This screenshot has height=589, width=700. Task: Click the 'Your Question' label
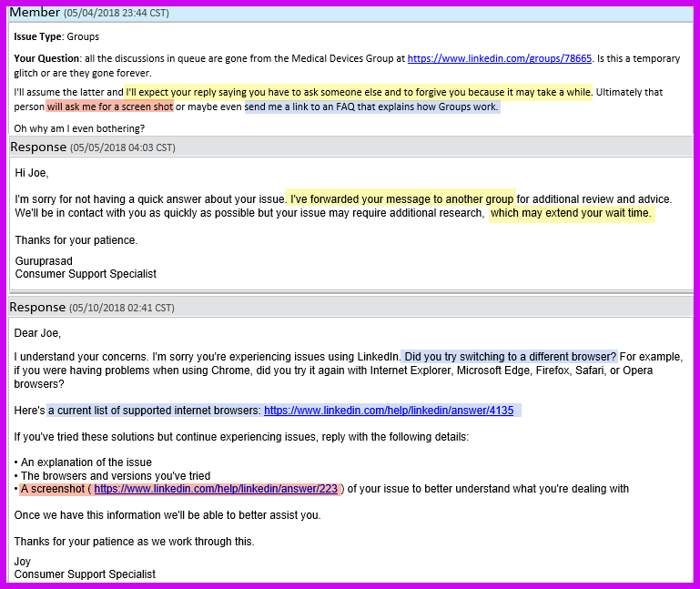click(x=46, y=58)
